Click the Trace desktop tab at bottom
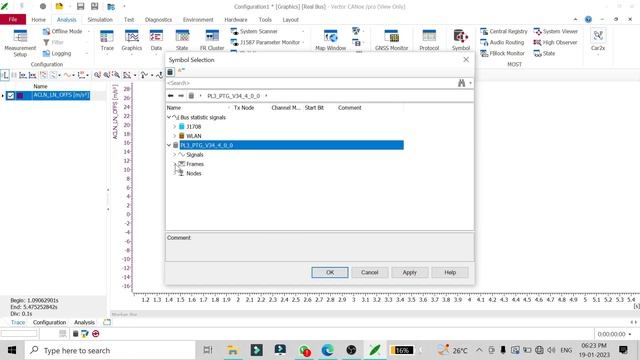This screenshot has width=640, height=360. click(18, 322)
